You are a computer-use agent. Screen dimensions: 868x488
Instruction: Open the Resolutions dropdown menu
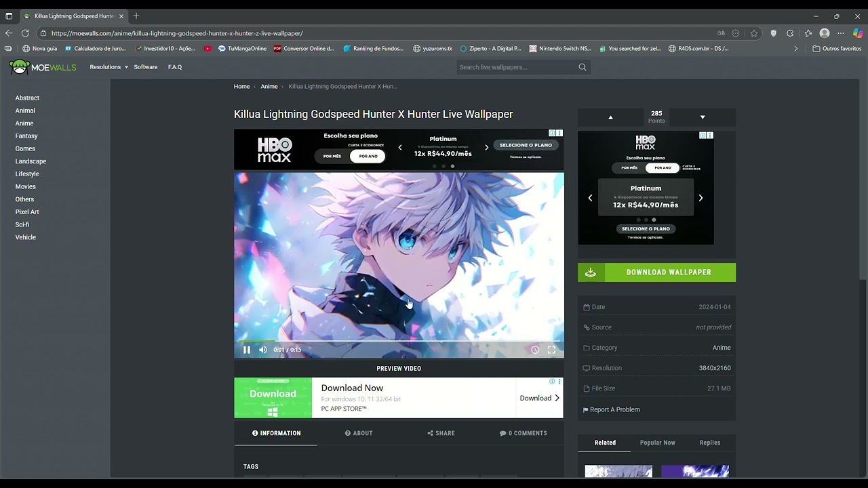pyautogui.click(x=108, y=67)
